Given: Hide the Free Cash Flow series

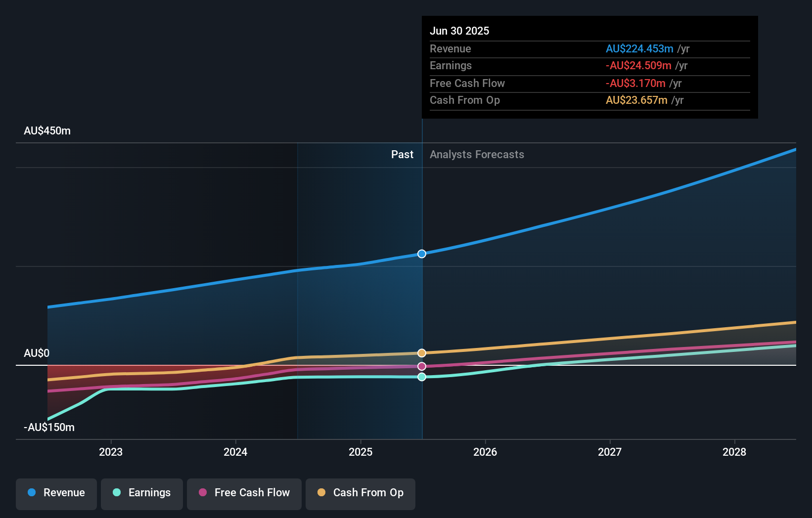Looking at the screenshot, I should pyautogui.click(x=244, y=493).
